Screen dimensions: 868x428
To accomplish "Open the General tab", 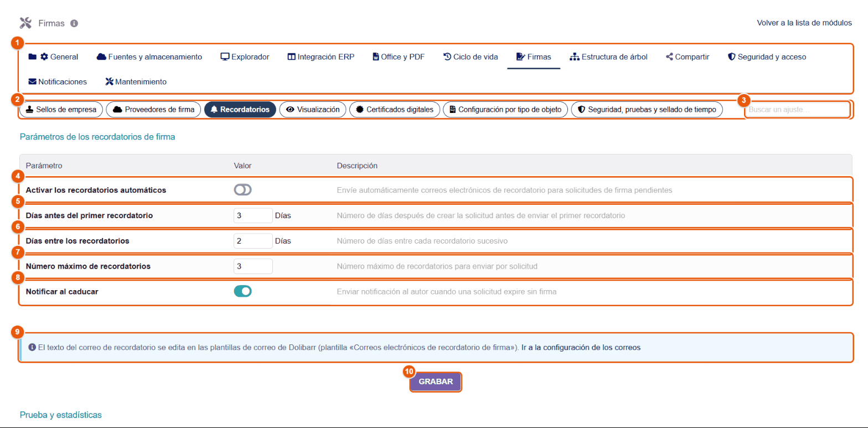I will click(x=53, y=56).
